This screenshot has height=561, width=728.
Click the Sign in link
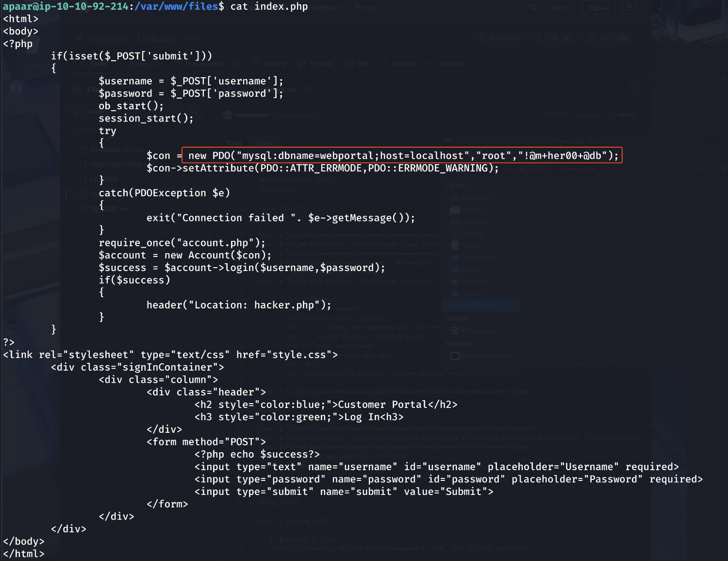tap(561, 7)
